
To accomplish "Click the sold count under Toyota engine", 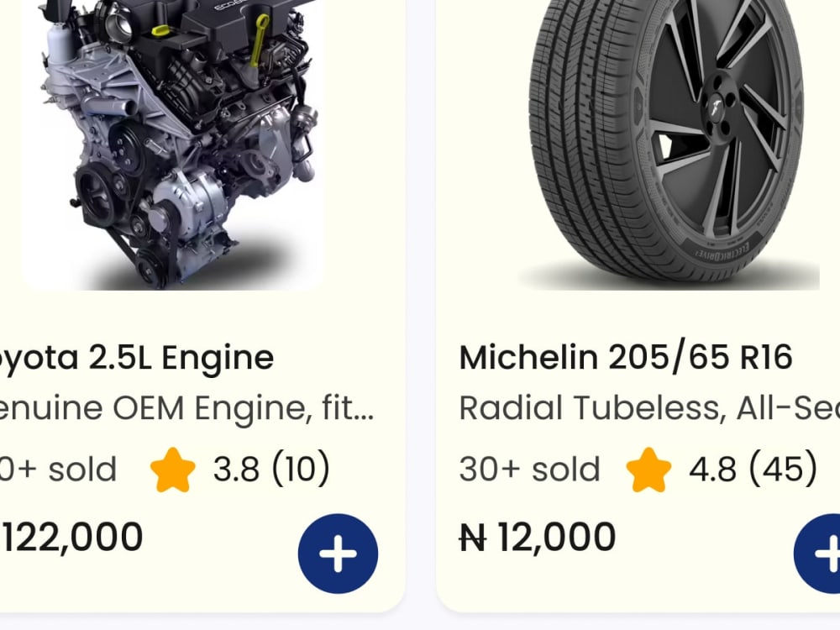I will point(58,470).
